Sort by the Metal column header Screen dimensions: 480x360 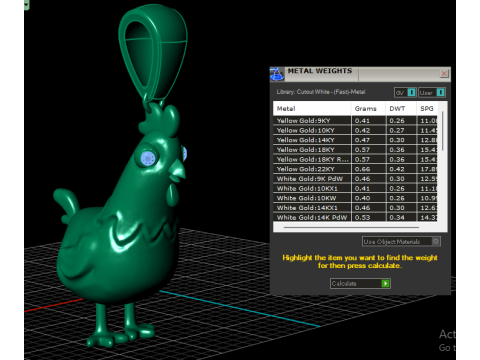[312, 108]
